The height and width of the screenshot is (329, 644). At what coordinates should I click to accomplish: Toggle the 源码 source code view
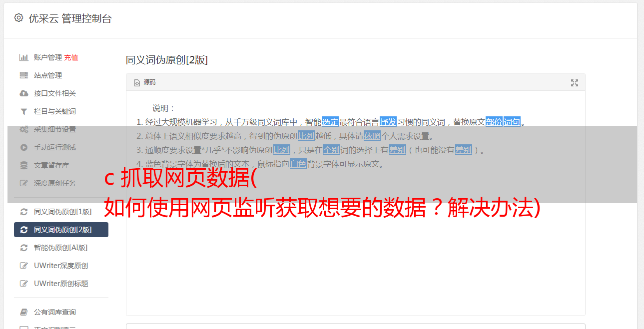[145, 82]
